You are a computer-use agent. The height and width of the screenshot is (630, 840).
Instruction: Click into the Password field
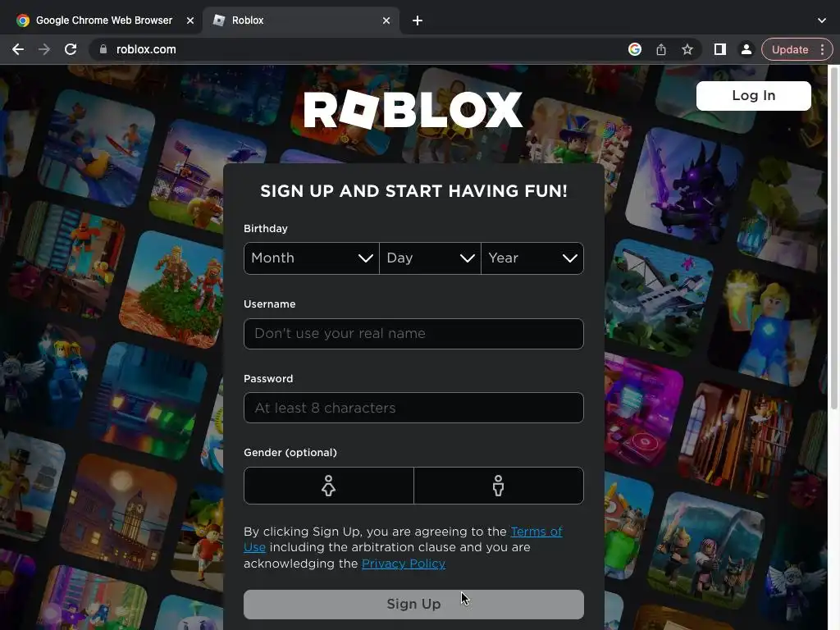[413, 408]
